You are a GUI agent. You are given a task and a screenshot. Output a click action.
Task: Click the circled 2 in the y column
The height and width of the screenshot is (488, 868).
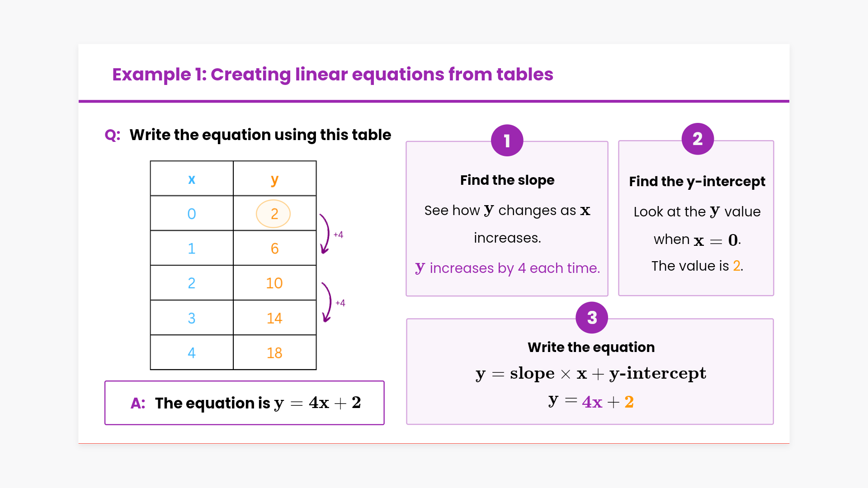click(x=274, y=214)
